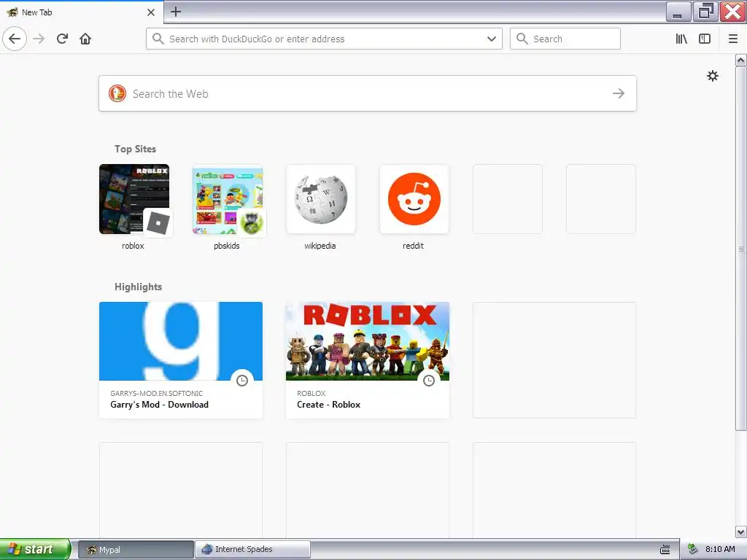Open the roblox top site tile

(x=134, y=199)
